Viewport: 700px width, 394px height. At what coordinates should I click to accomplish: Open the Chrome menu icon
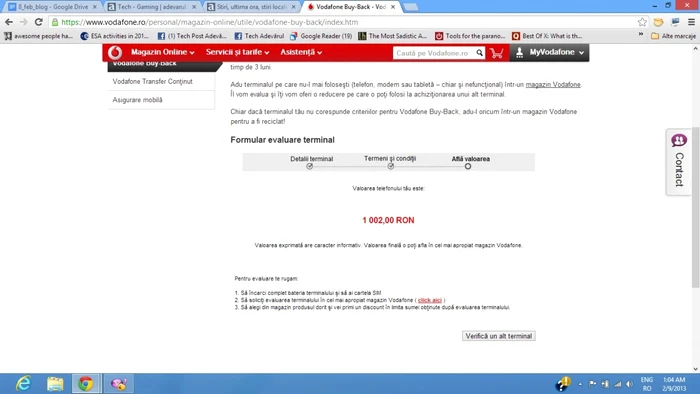click(691, 22)
